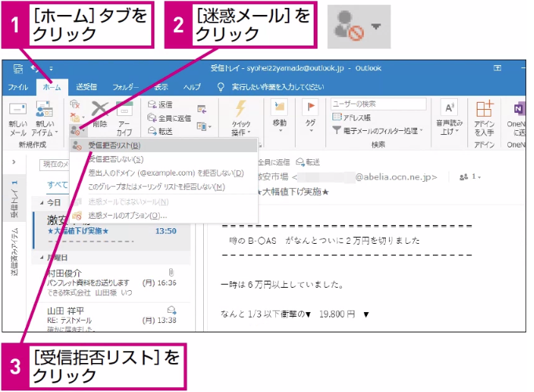Collapse the 今日 group in message list
The width and height of the screenshot is (534, 392).
tap(42, 203)
